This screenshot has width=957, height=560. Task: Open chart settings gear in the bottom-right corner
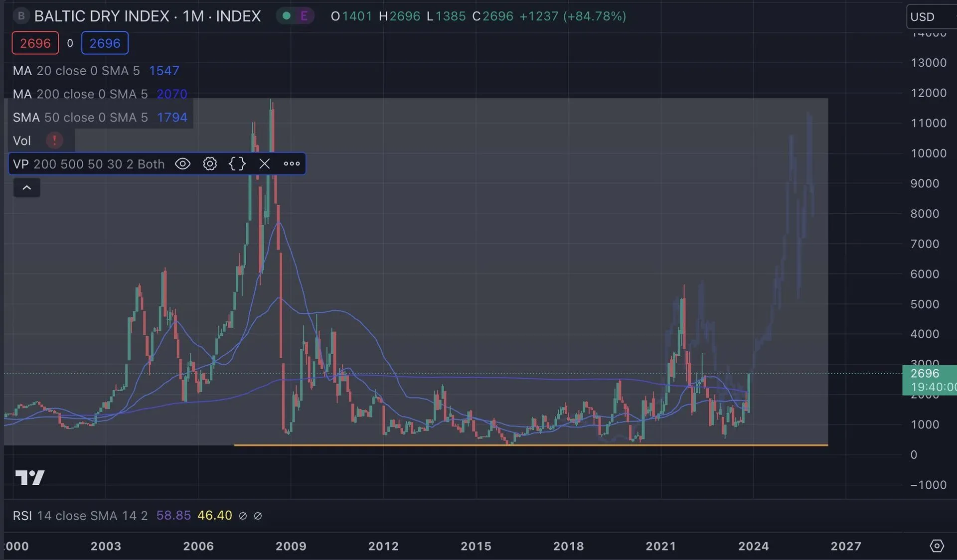(937, 546)
